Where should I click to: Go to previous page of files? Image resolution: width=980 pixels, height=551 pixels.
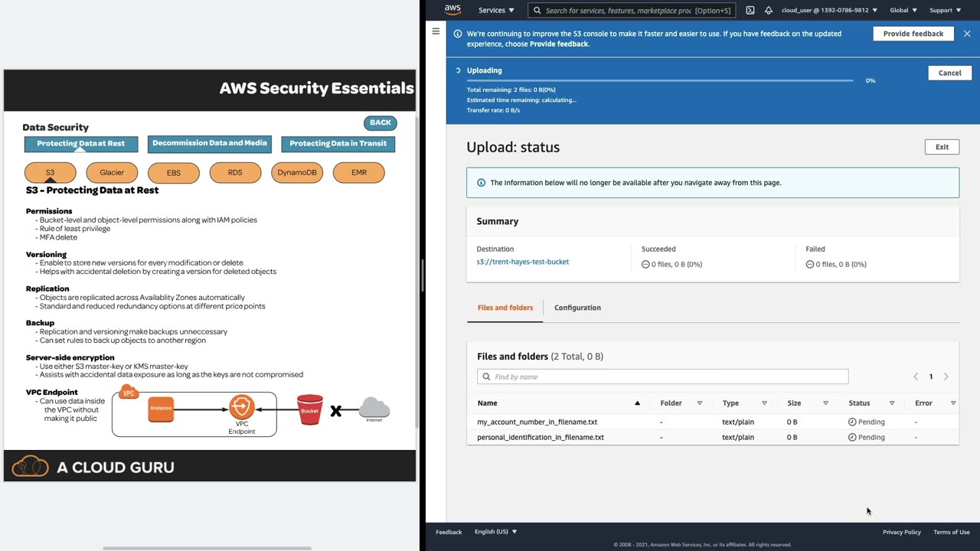916,377
